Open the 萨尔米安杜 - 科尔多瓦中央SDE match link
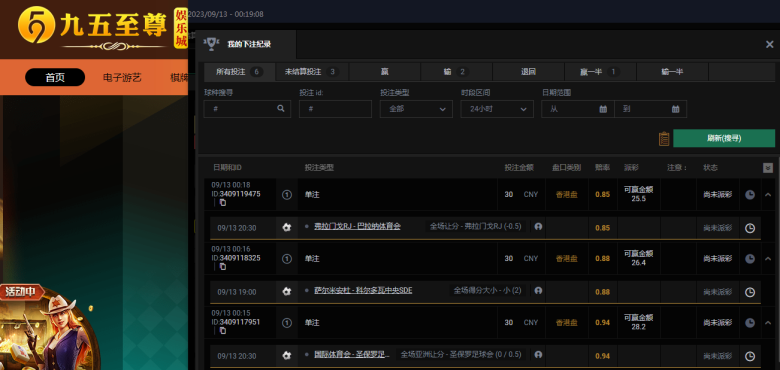 [363, 290]
